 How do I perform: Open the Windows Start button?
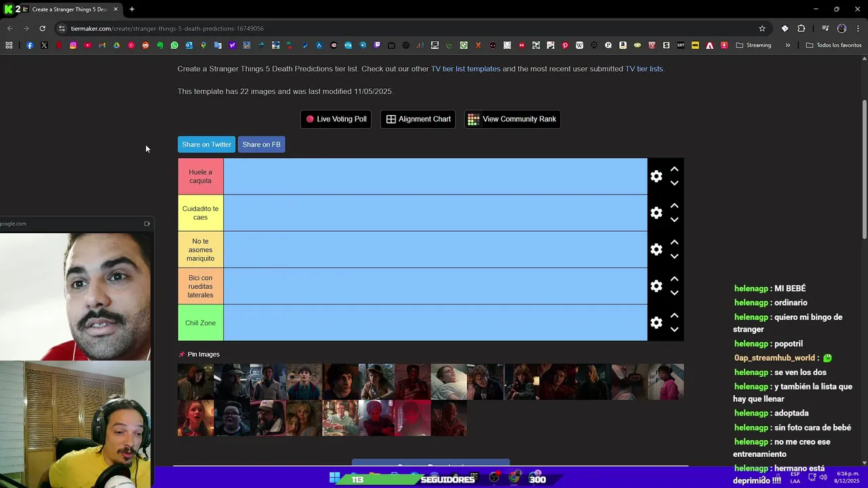334,478
